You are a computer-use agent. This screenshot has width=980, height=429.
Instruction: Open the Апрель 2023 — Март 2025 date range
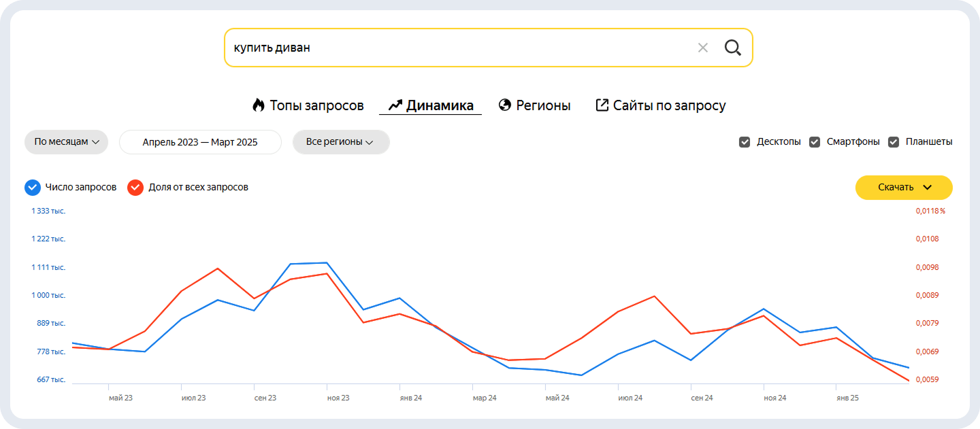click(200, 142)
